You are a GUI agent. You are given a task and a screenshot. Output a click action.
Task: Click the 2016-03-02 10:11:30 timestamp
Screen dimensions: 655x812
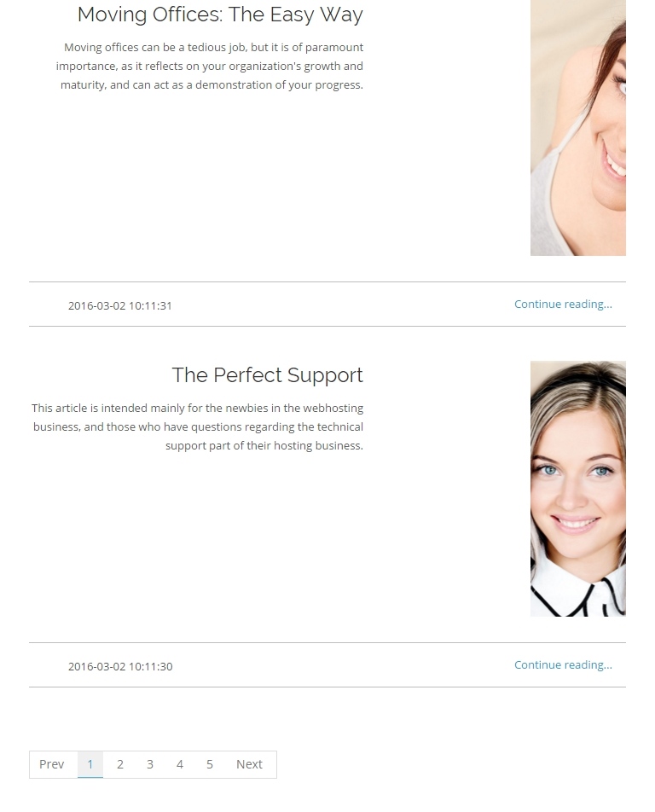(x=120, y=666)
